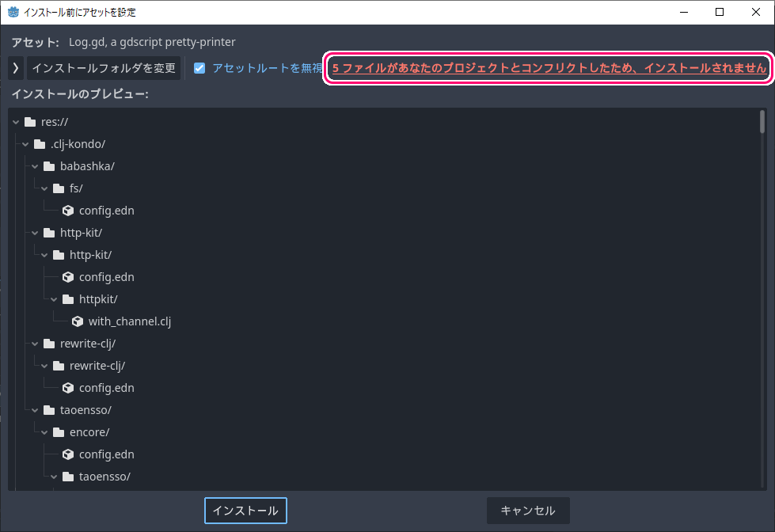Click the nested taoensso folder icon

click(x=68, y=477)
